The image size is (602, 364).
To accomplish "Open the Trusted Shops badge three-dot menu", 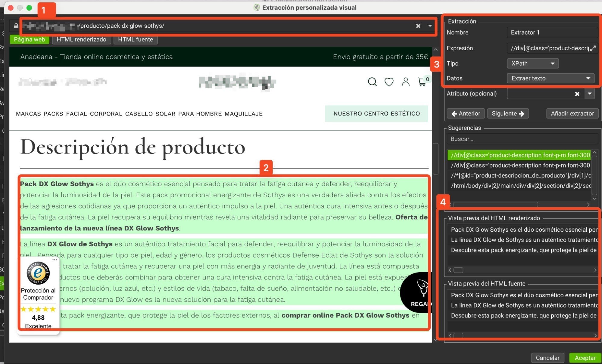I will tap(55, 260).
